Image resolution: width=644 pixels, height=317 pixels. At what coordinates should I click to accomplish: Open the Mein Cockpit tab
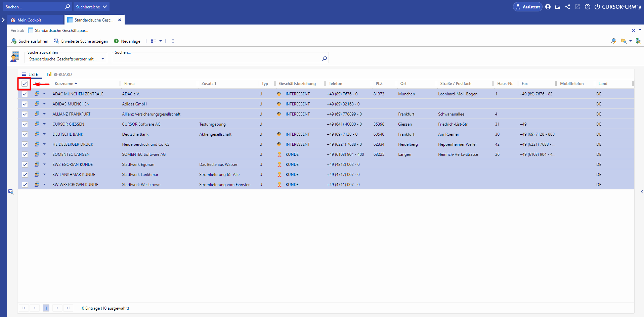(x=29, y=20)
